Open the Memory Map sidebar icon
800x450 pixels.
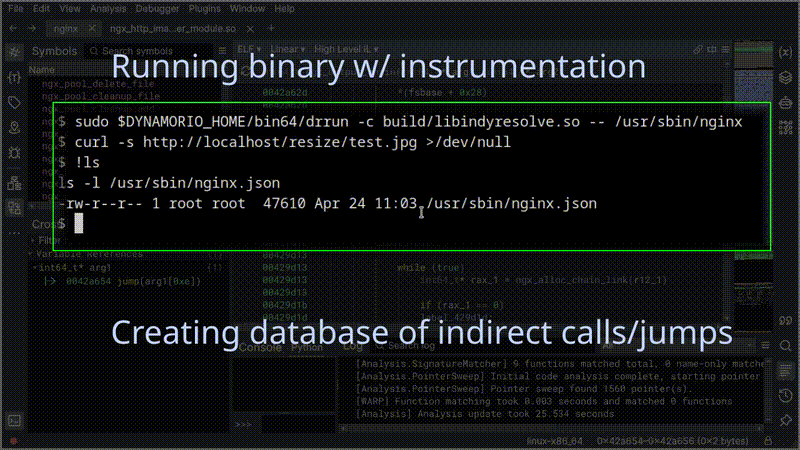pos(14,128)
